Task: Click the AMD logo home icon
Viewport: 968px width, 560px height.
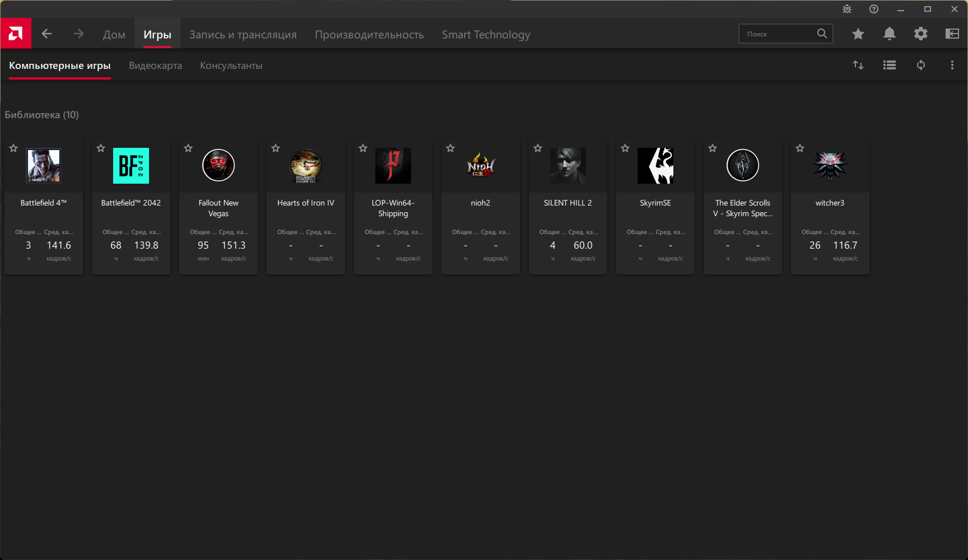Action: [16, 34]
